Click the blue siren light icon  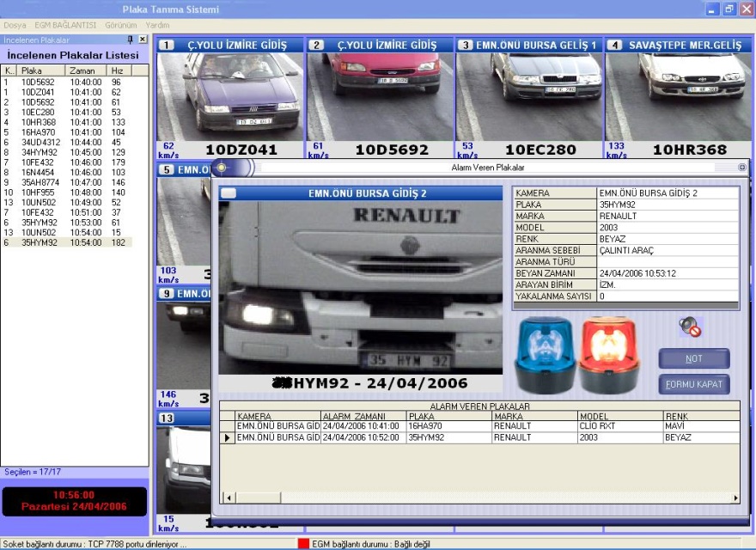[x=545, y=355]
